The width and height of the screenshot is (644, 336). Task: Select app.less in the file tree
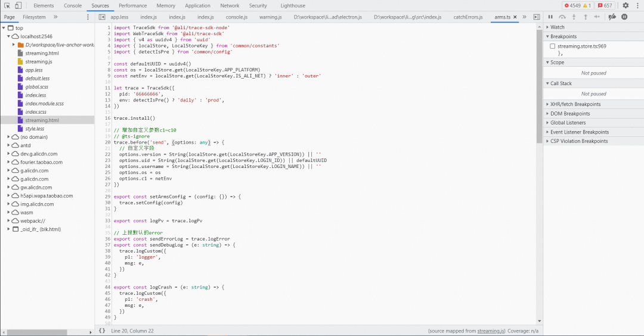click(33, 70)
